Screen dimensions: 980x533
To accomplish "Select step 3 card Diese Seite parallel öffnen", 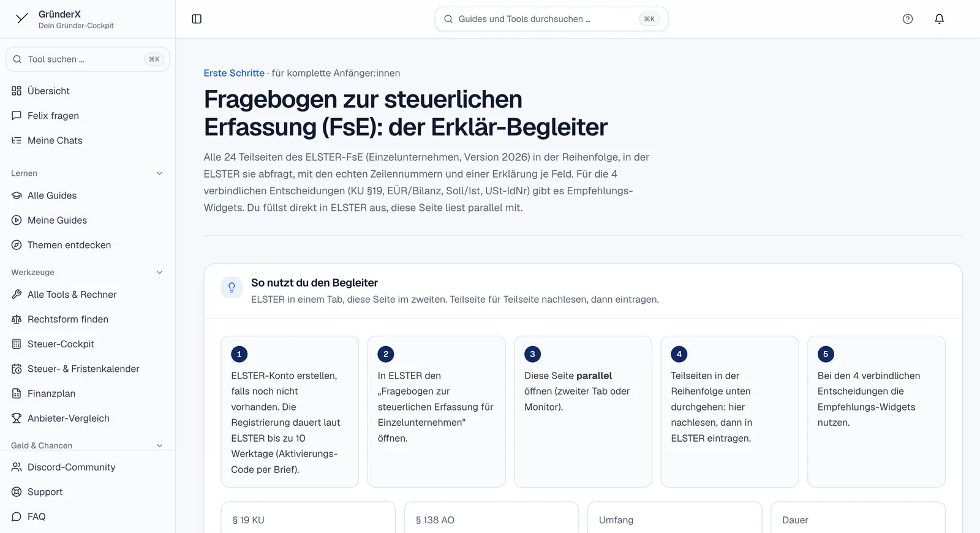I will (x=583, y=412).
